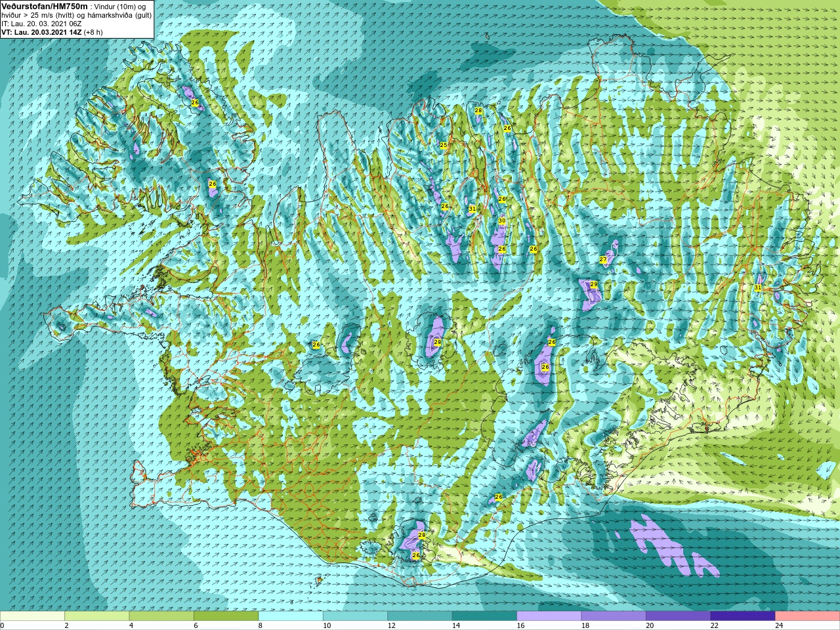Click the legend scale number 4
The width and height of the screenshot is (840, 630).
pyautogui.click(x=131, y=625)
